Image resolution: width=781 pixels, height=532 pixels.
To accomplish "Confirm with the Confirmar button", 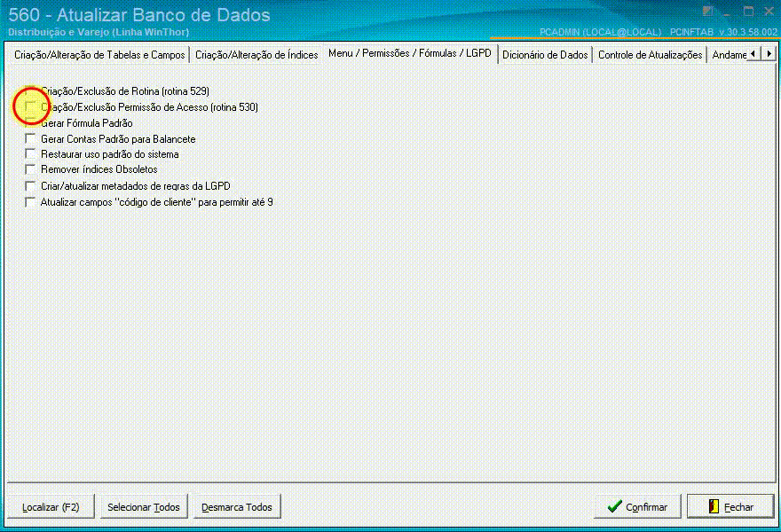I will [x=637, y=506].
